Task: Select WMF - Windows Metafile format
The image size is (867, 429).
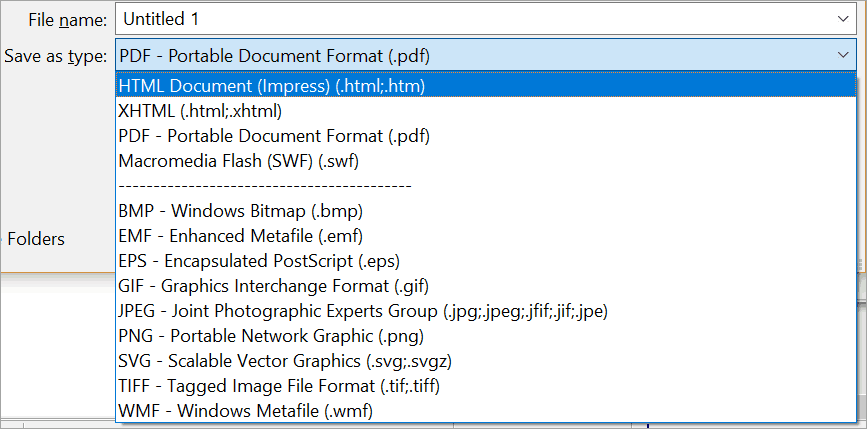Action: tap(485, 411)
